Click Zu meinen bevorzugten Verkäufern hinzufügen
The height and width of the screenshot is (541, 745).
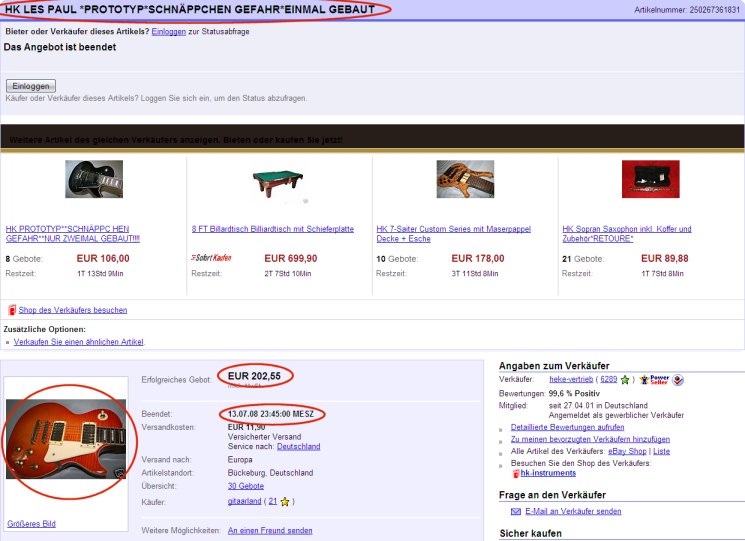coord(590,439)
